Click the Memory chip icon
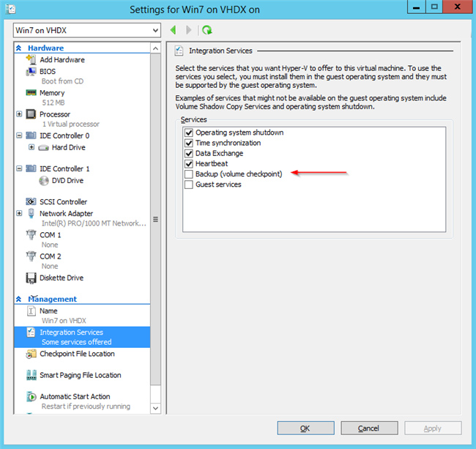Viewport: 476px width, 449px height. pos(31,93)
